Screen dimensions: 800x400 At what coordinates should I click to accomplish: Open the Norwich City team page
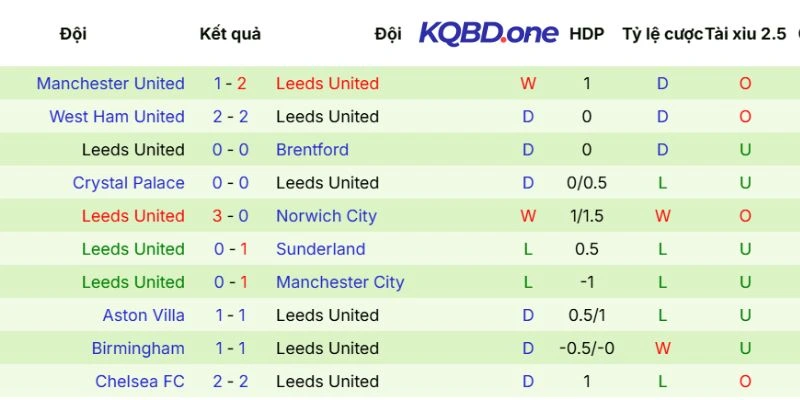pyautogui.click(x=326, y=216)
